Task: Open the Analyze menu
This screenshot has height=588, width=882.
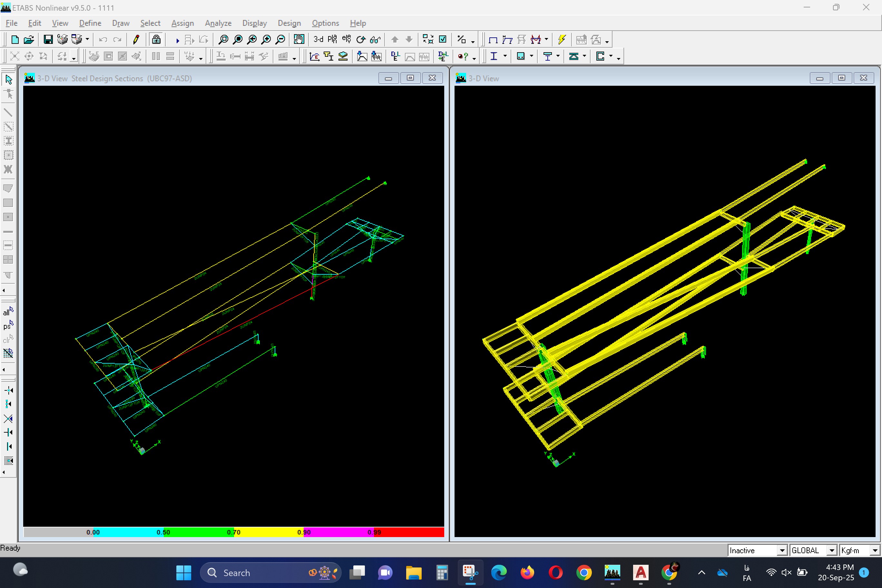Action: tap(218, 23)
